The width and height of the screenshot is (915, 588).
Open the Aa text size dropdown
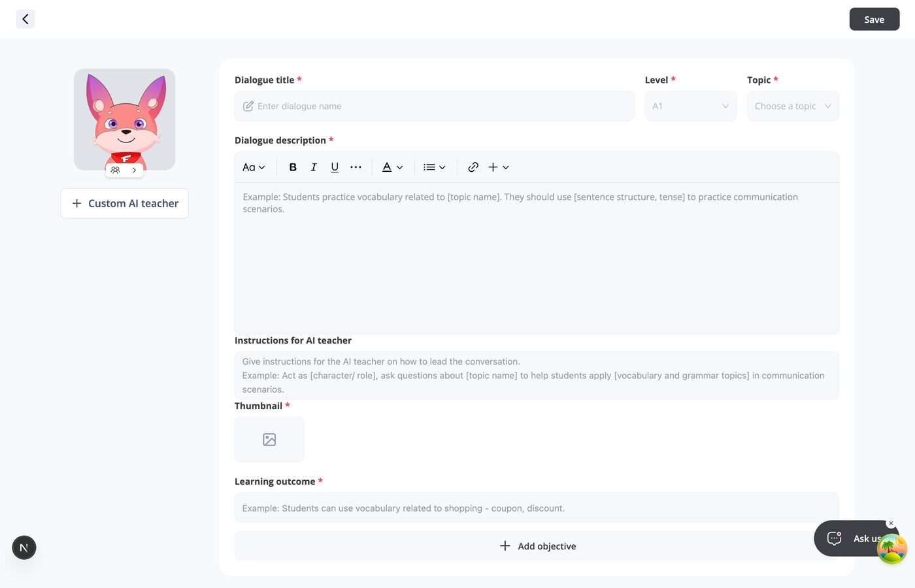pos(254,167)
